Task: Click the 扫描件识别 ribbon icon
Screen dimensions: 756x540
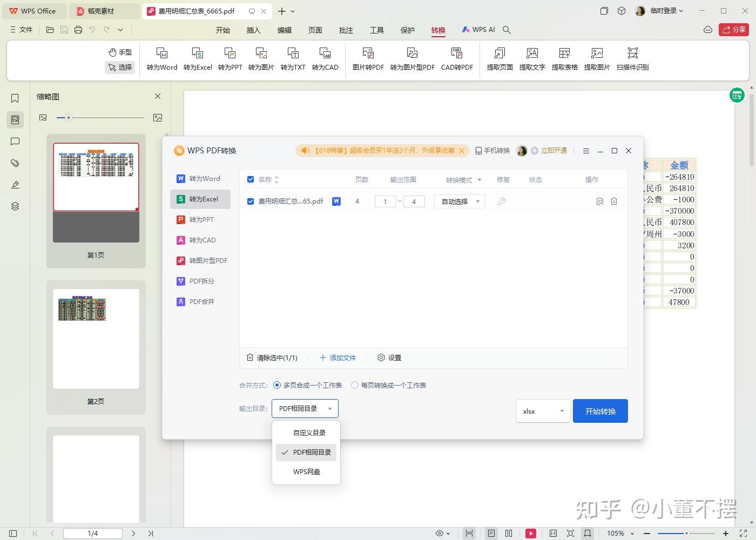Action: [x=633, y=59]
